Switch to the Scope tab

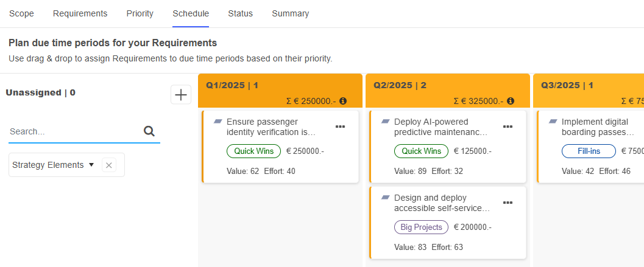coord(21,13)
